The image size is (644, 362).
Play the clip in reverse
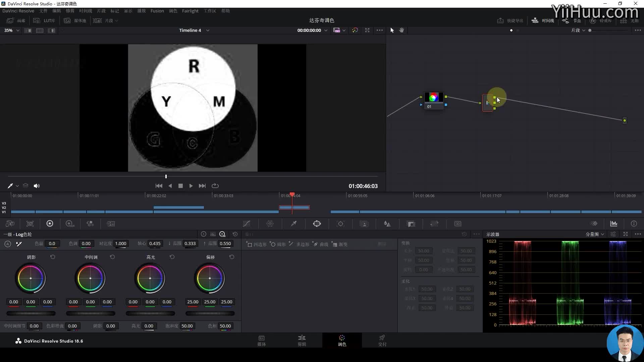(x=170, y=186)
